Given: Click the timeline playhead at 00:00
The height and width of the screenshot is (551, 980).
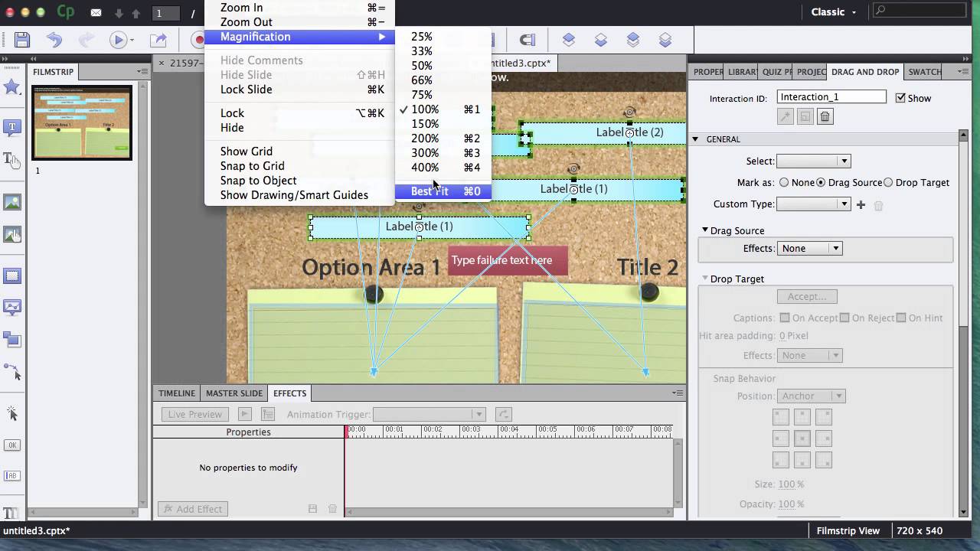Looking at the screenshot, I should [348, 431].
